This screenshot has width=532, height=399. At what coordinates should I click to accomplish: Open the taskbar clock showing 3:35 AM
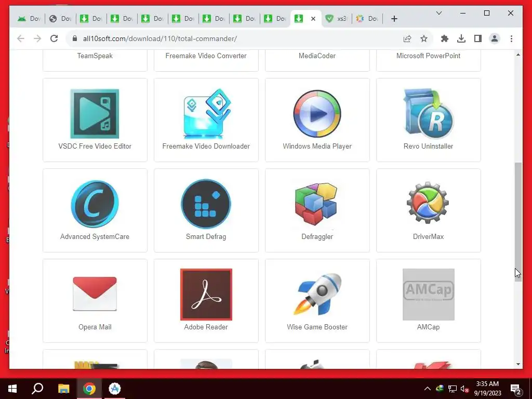tap(487, 389)
